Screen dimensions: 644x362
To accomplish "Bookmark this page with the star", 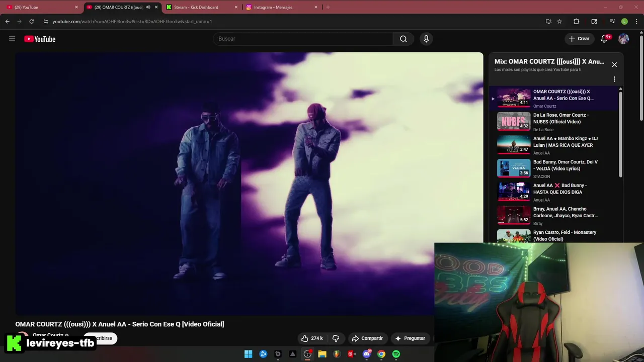I will coord(559,21).
